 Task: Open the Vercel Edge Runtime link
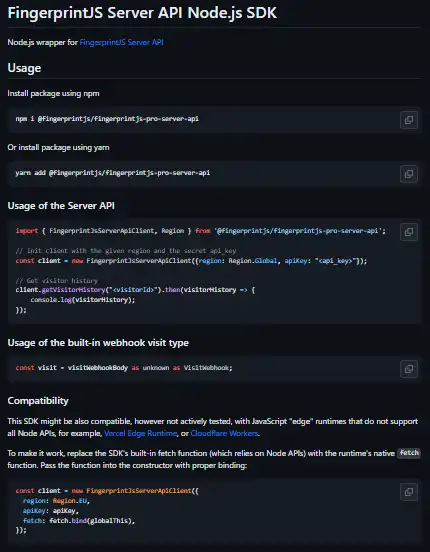pos(141,433)
